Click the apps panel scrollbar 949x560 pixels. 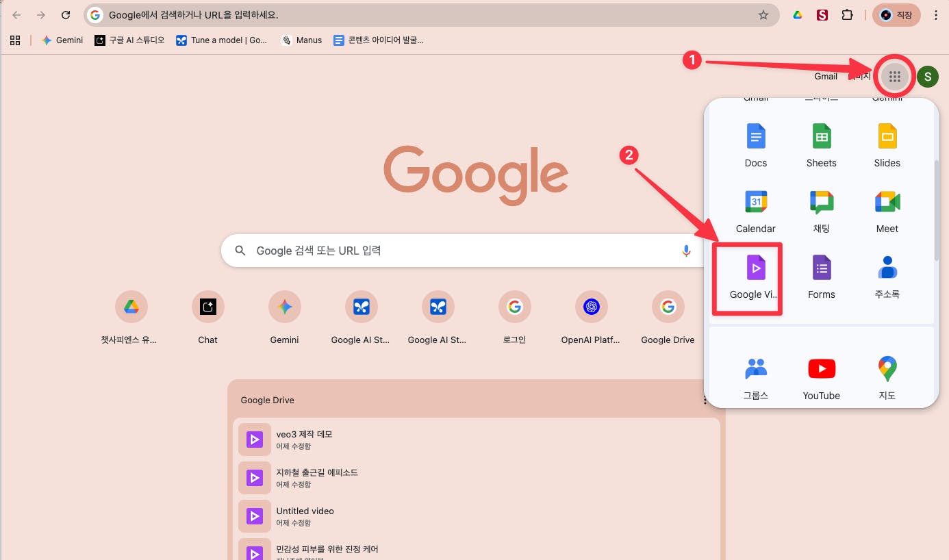936,209
